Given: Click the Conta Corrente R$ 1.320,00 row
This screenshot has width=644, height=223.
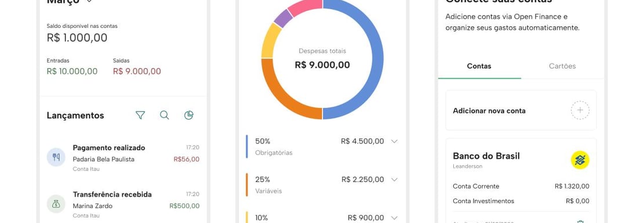Looking at the screenshot, I should coord(521,186).
